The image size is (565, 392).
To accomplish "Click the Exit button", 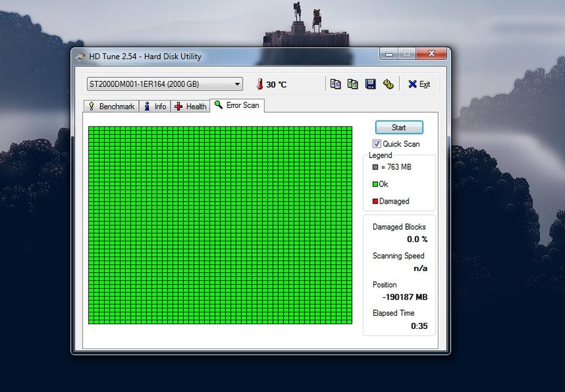I will (x=419, y=84).
